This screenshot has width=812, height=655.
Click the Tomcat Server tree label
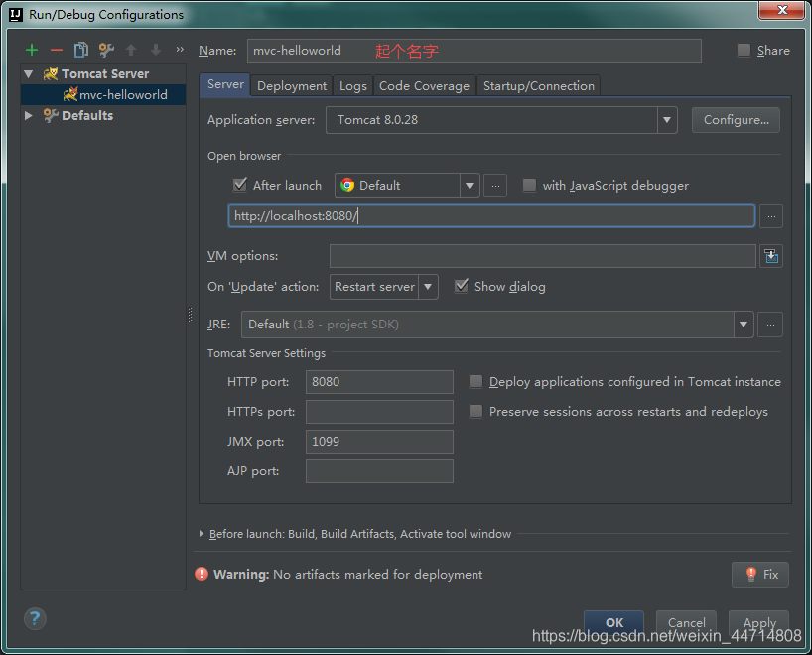105,74
